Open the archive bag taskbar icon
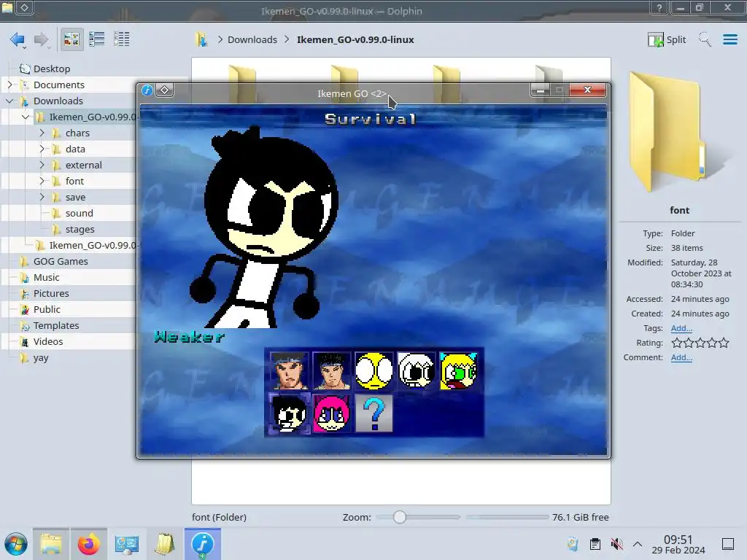Viewport: 747px width, 560px height. click(165, 544)
